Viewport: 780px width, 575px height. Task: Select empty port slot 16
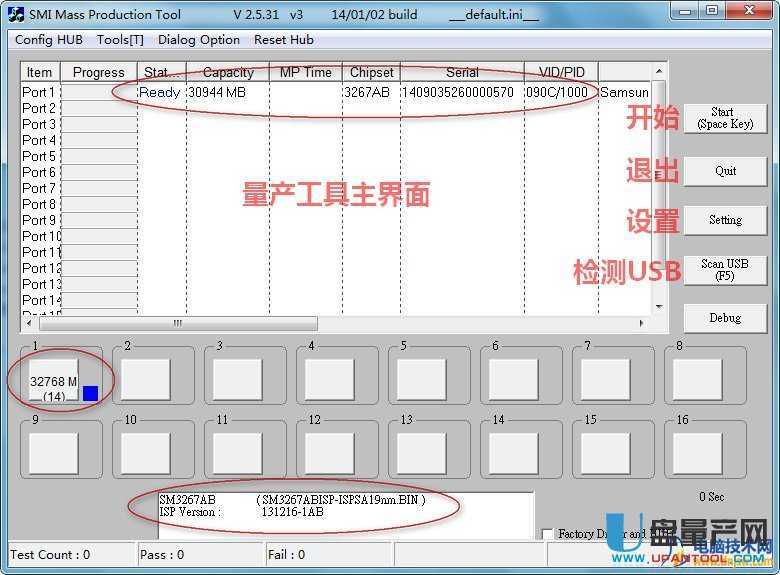click(697, 452)
